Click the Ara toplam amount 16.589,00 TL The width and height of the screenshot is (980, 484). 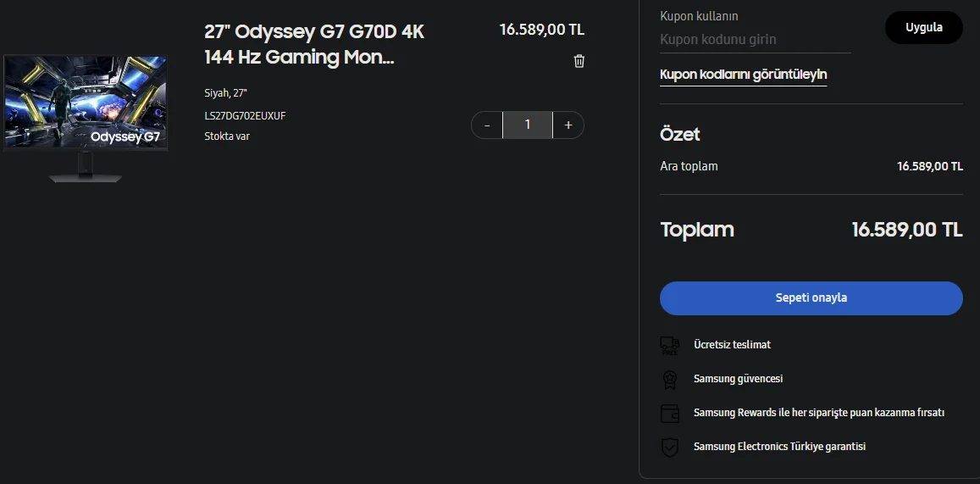click(x=930, y=166)
